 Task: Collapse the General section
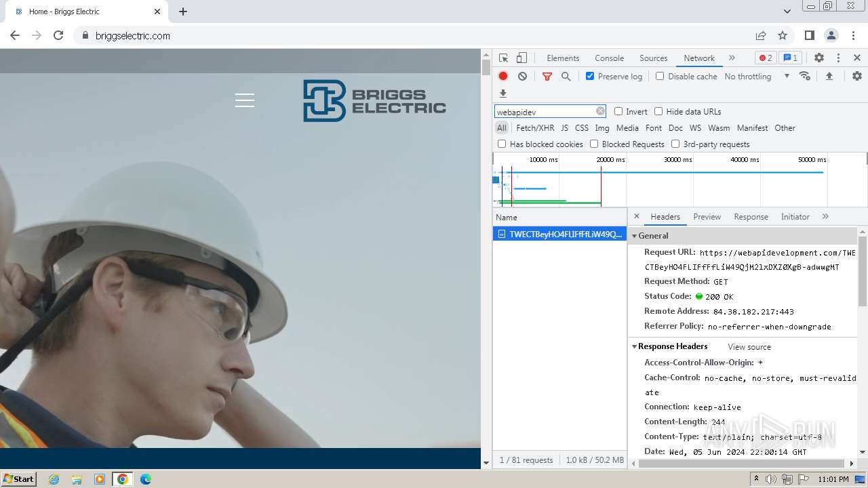pyautogui.click(x=635, y=236)
